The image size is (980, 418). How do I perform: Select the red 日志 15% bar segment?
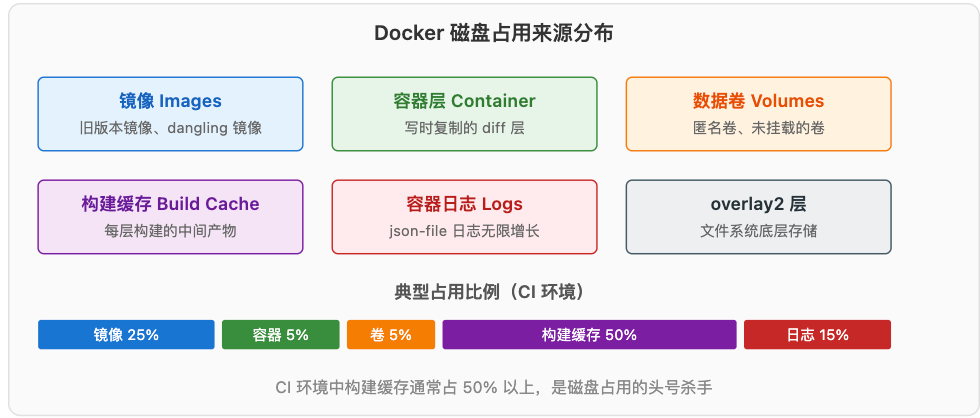[x=818, y=335]
